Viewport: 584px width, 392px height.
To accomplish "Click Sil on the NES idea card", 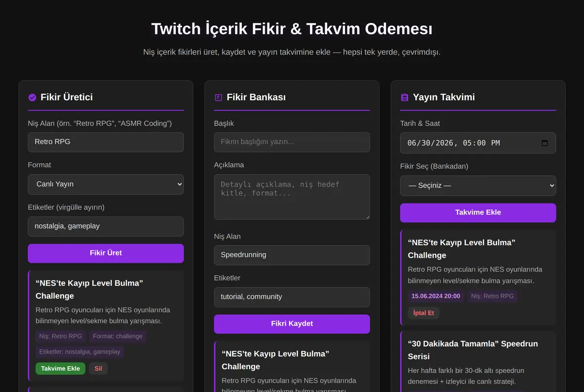I will (98, 368).
